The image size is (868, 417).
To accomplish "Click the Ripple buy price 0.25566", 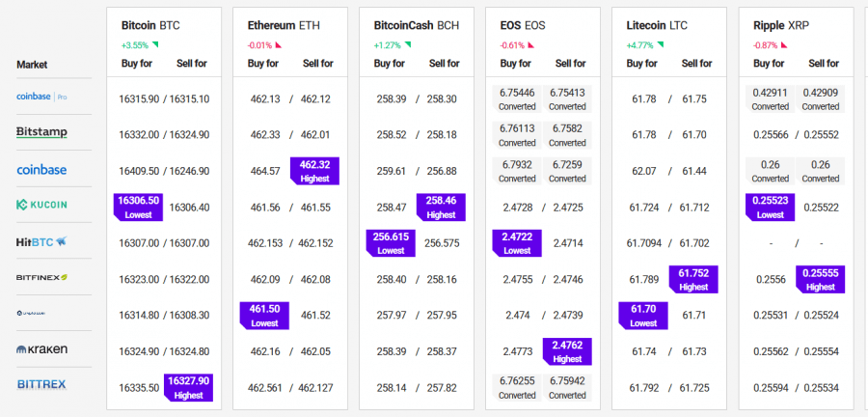I will [771, 135].
